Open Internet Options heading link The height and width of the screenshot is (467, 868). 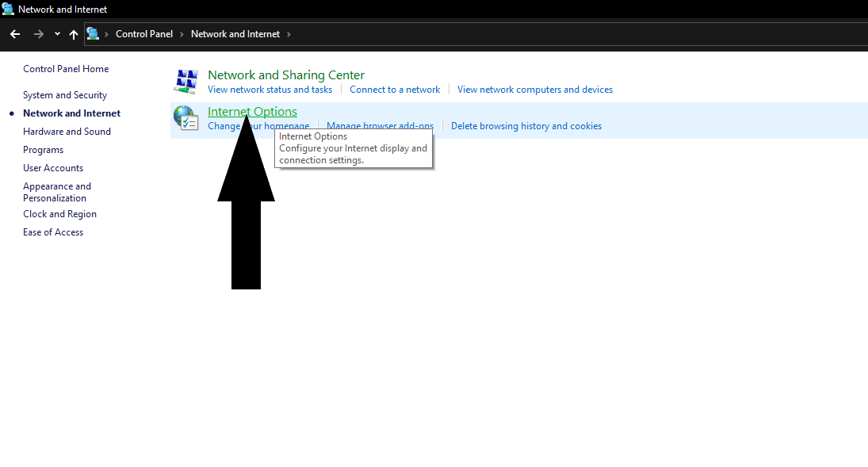(252, 111)
